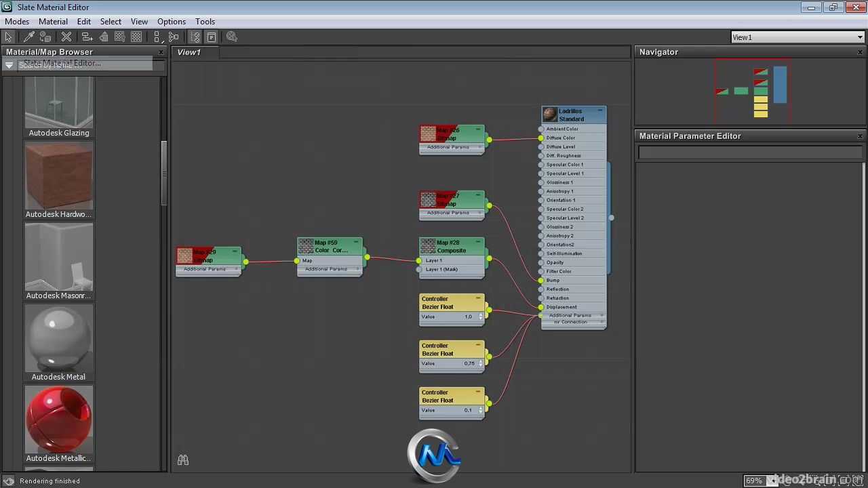868x488 pixels.
Task: Activate the Select tool arrow icon
Action: click(8, 37)
